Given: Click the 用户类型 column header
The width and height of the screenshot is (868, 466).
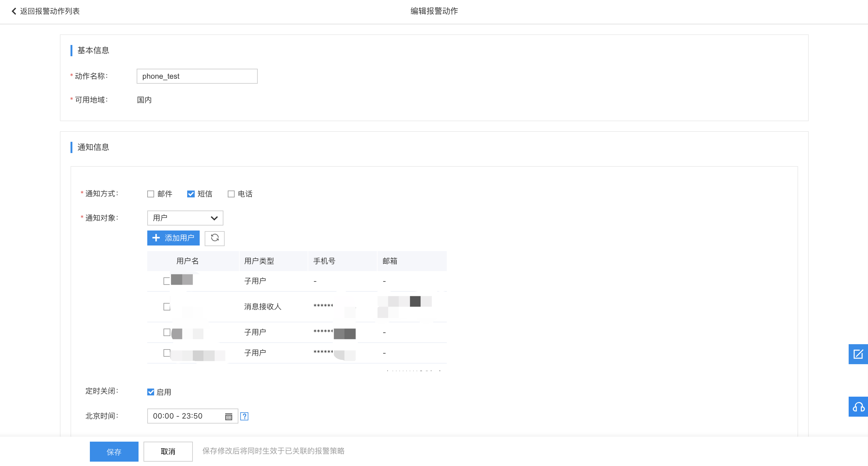Looking at the screenshot, I should click(259, 261).
